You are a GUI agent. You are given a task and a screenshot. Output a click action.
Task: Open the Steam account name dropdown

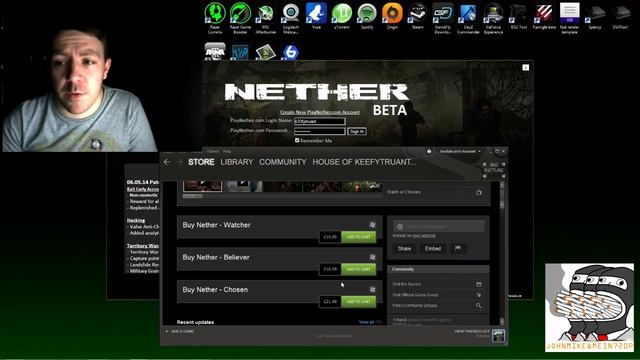pos(460,151)
